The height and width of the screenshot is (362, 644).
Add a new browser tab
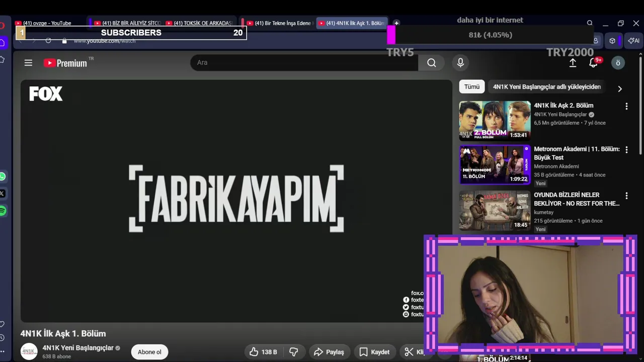[x=396, y=23]
